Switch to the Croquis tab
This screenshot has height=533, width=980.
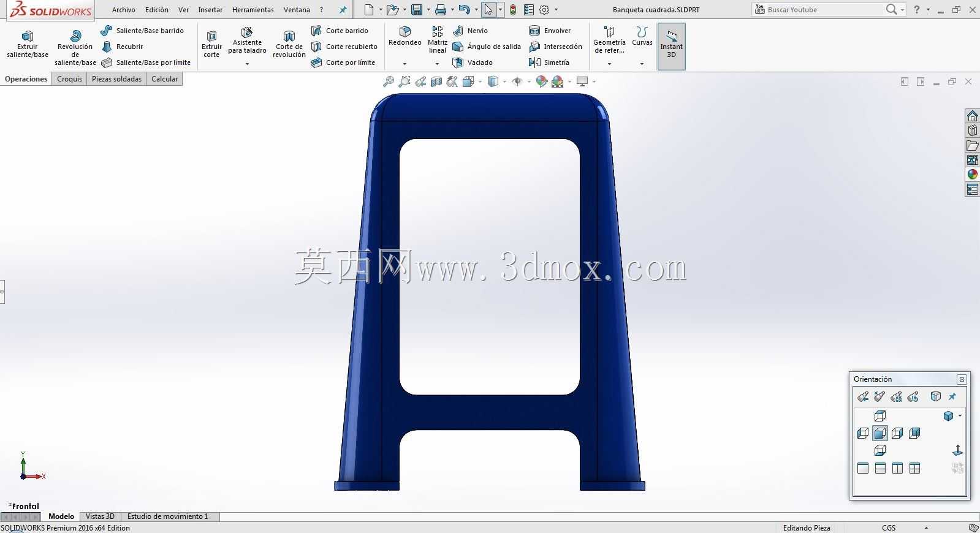[x=69, y=79]
